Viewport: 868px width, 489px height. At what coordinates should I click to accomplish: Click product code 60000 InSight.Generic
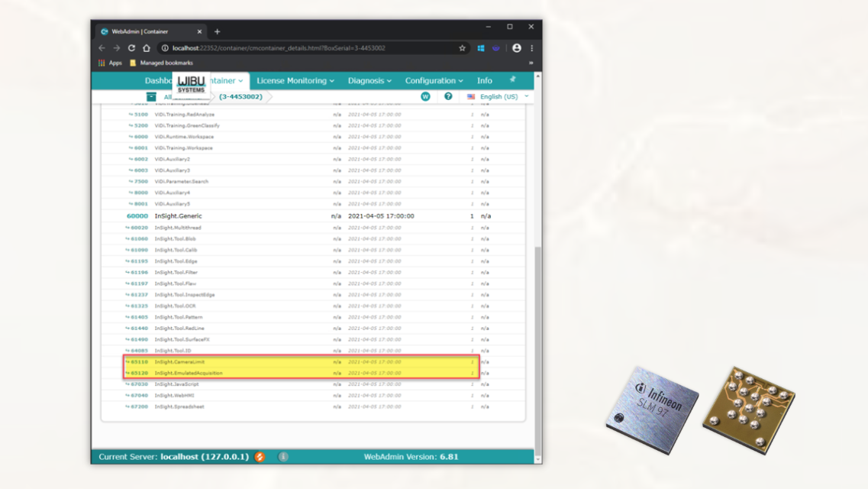[137, 216]
